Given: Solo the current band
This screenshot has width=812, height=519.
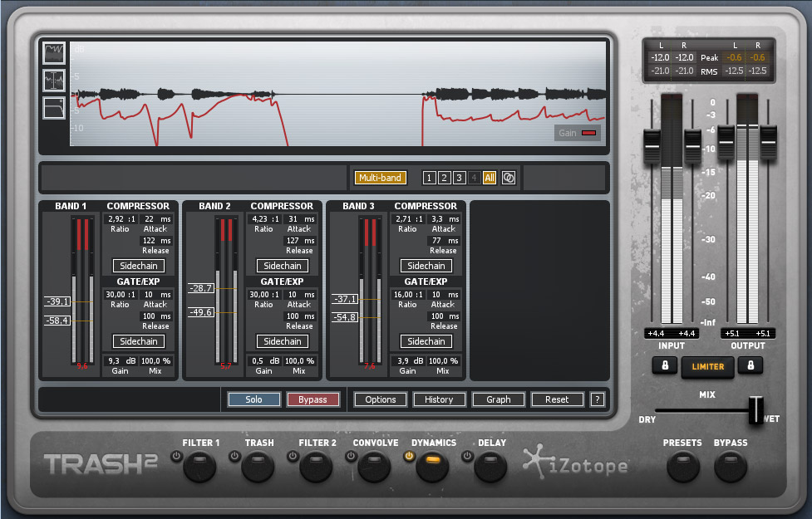Looking at the screenshot, I should tap(253, 399).
